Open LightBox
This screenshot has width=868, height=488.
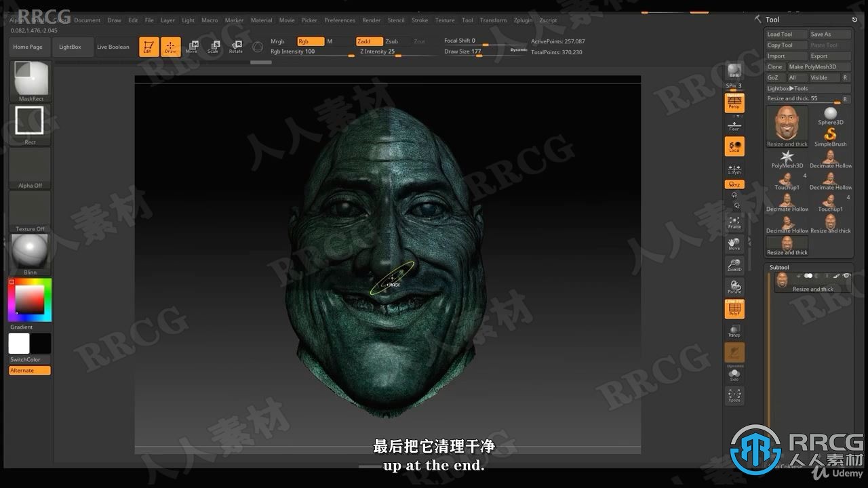pos(70,47)
